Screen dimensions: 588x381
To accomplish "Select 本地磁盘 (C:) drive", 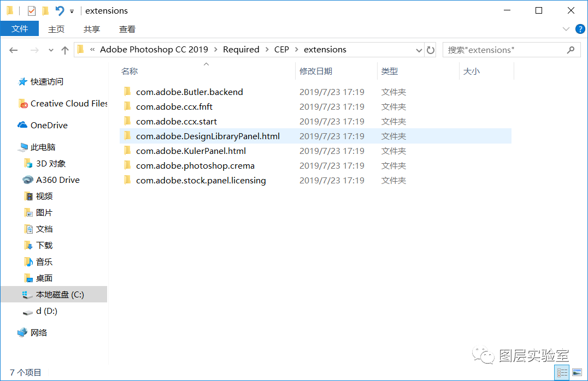I will click(55, 294).
